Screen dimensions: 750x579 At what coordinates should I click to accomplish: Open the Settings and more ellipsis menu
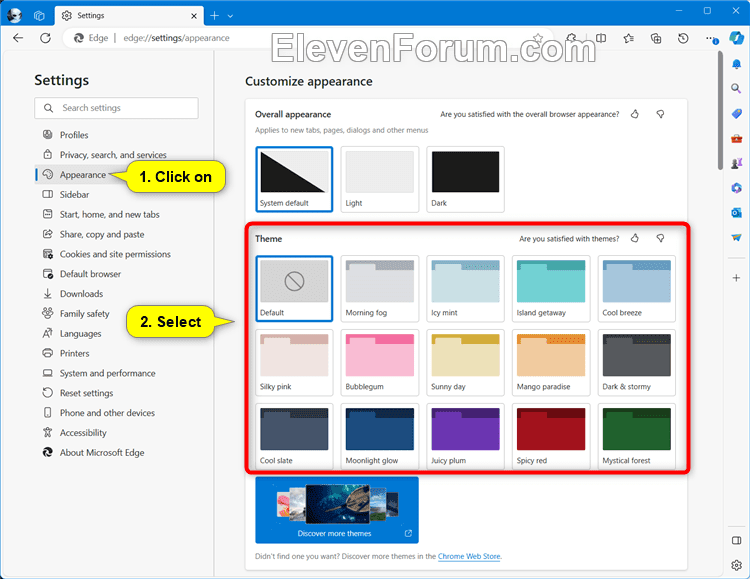click(x=711, y=38)
